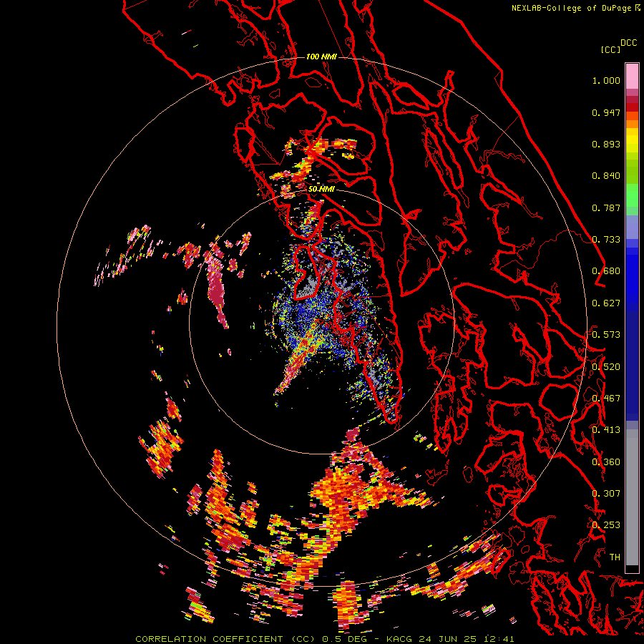
Task: Click the 0.467 color scale value
Action: coord(606,399)
